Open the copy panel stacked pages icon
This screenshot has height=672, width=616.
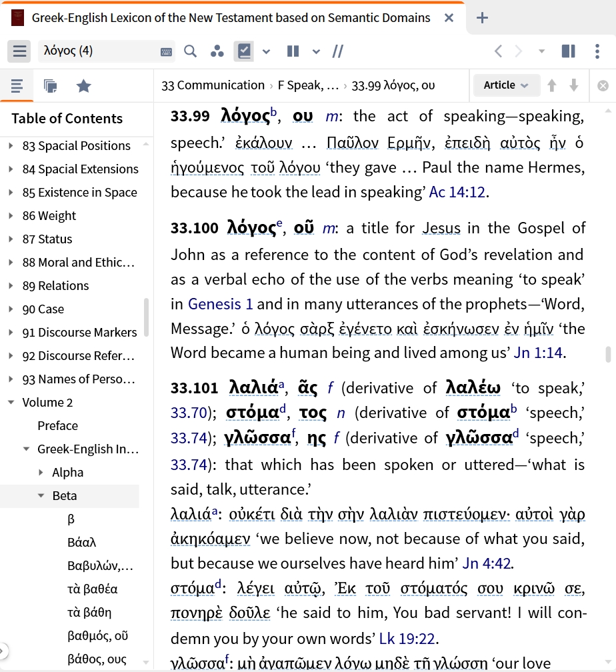50,86
